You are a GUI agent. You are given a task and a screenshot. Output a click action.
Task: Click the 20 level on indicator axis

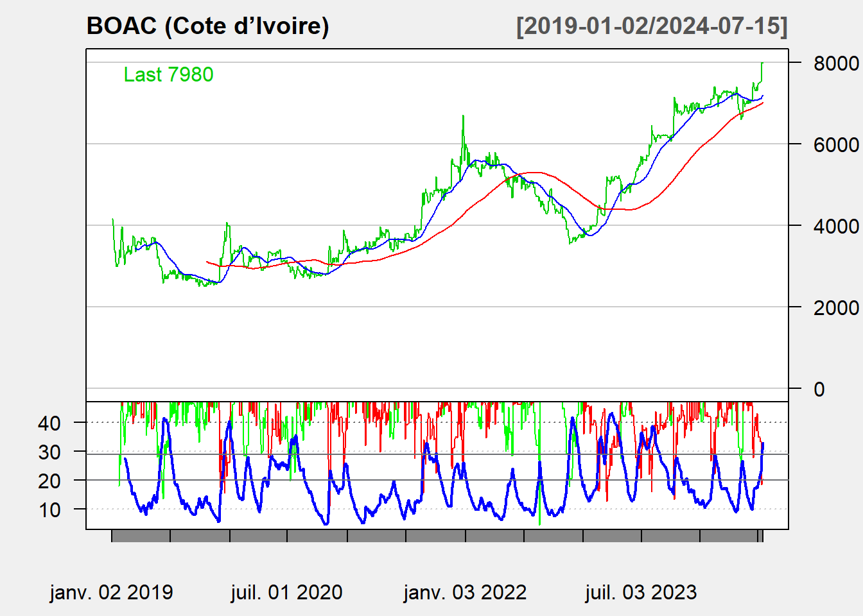point(49,481)
